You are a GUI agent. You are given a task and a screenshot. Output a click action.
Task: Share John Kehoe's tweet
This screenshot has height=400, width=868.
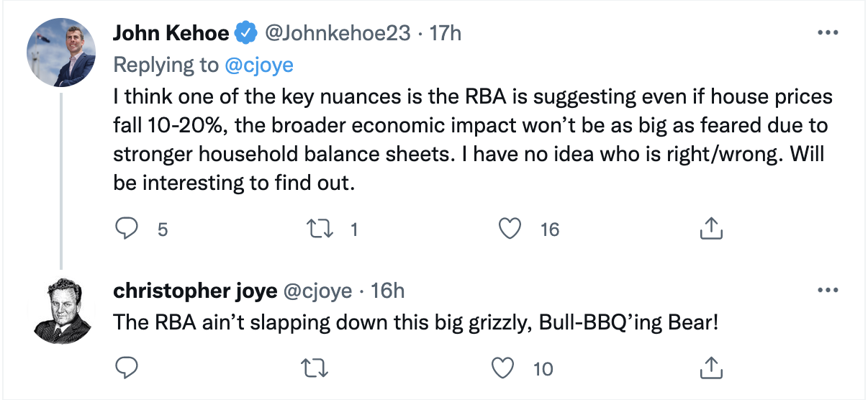pos(710,229)
